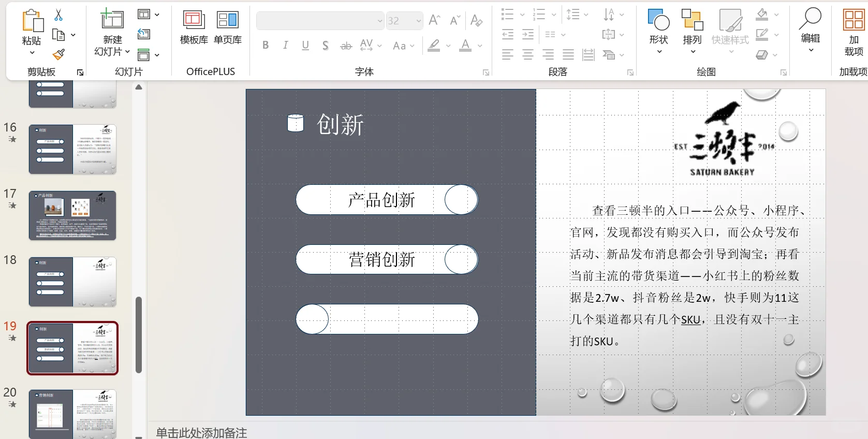Click the Bullets list icon
This screenshot has width=868, height=439.
[508, 14]
